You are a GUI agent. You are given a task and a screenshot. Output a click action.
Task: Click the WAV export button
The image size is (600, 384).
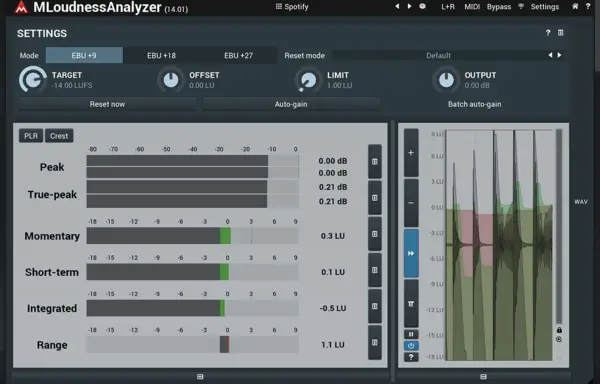581,202
